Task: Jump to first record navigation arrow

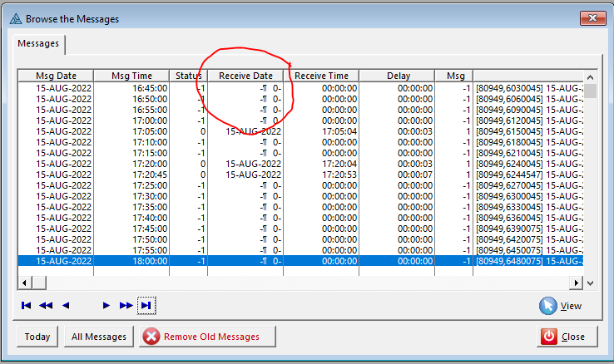Action: 27,306
